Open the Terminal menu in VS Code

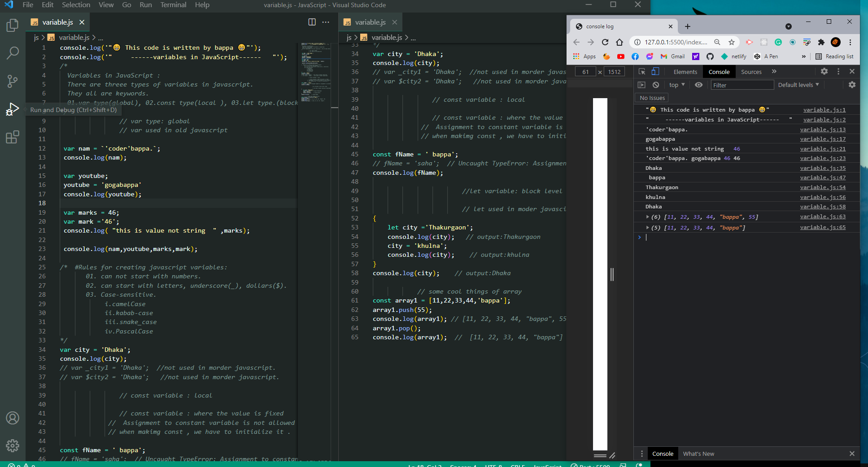click(x=173, y=5)
